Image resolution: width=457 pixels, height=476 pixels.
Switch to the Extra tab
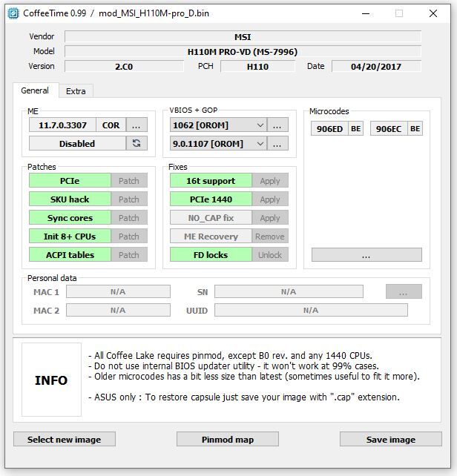pos(76,91)
